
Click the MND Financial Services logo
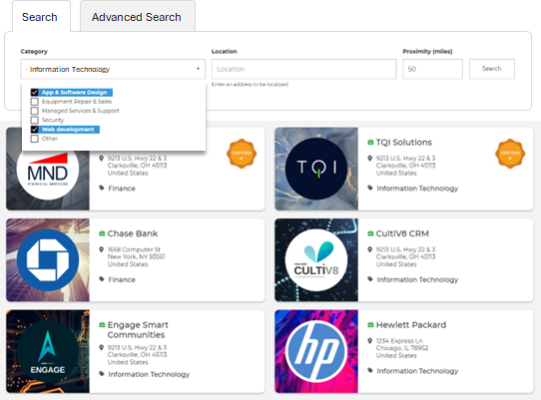tap(48, 173)
